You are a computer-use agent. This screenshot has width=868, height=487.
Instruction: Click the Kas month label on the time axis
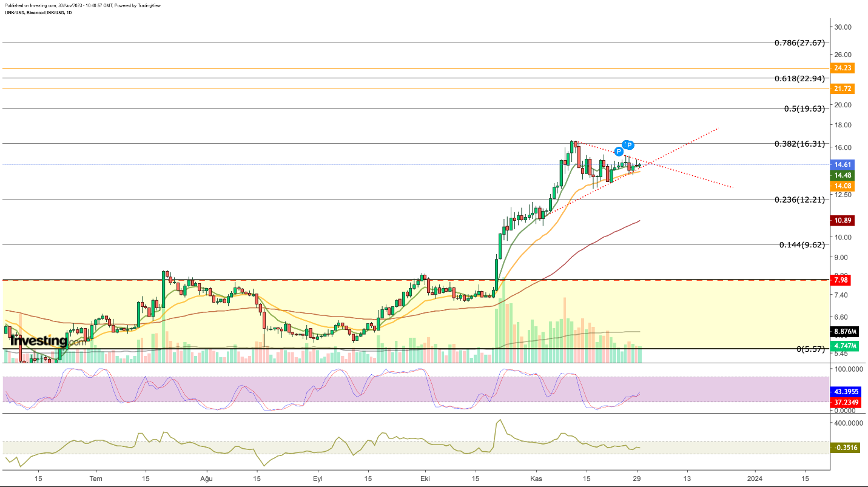537,479
